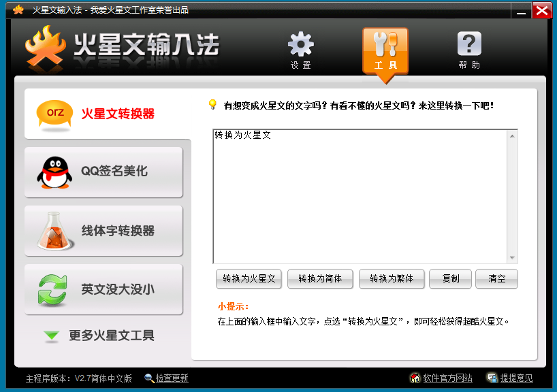Viewport: 557px width, 392px height.
Task: Click the 主程序版本 V2.7 text
Action: (78, 378)
